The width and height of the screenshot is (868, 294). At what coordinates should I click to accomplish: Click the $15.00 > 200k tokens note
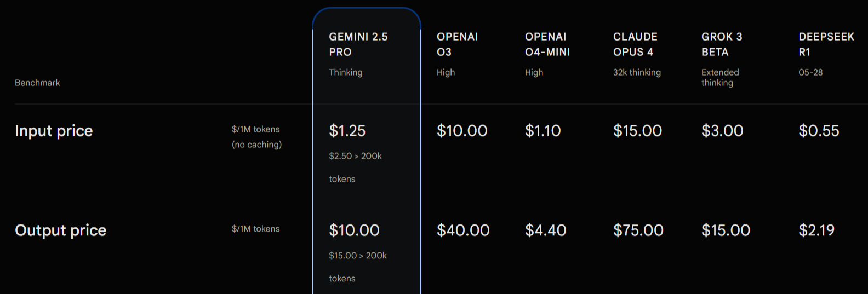358,267
